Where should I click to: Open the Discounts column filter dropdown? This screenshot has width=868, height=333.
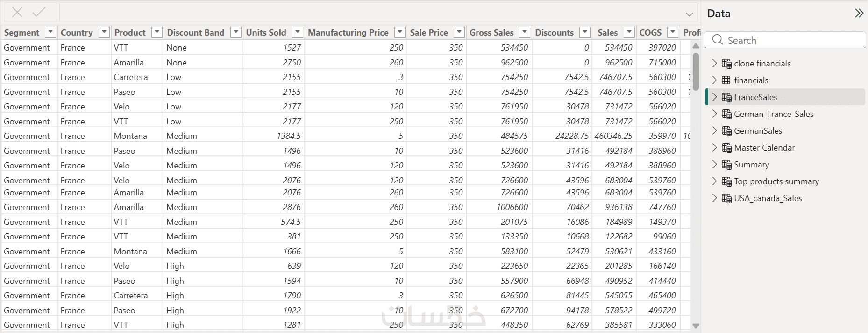point(584,32)
